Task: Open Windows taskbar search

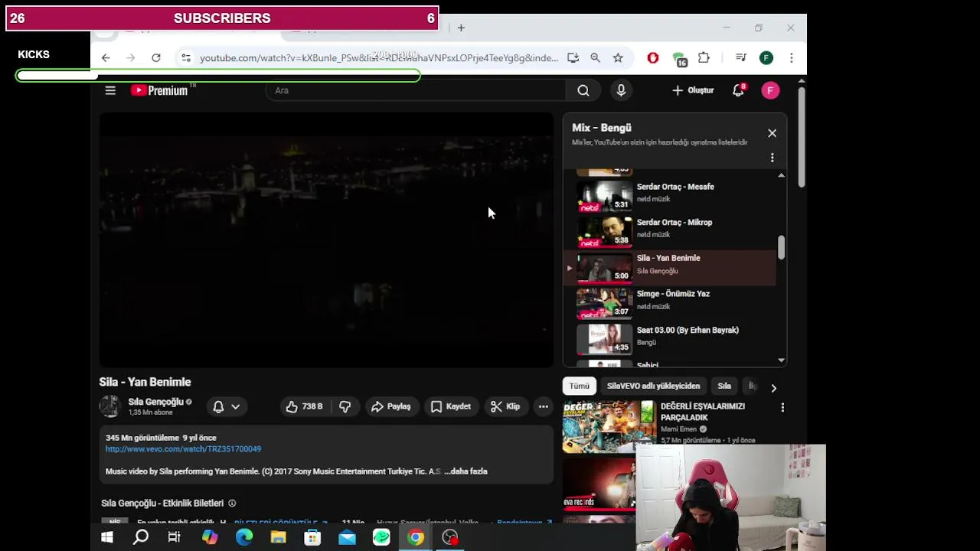Action: pyautogui.click(x=141, y=537)
